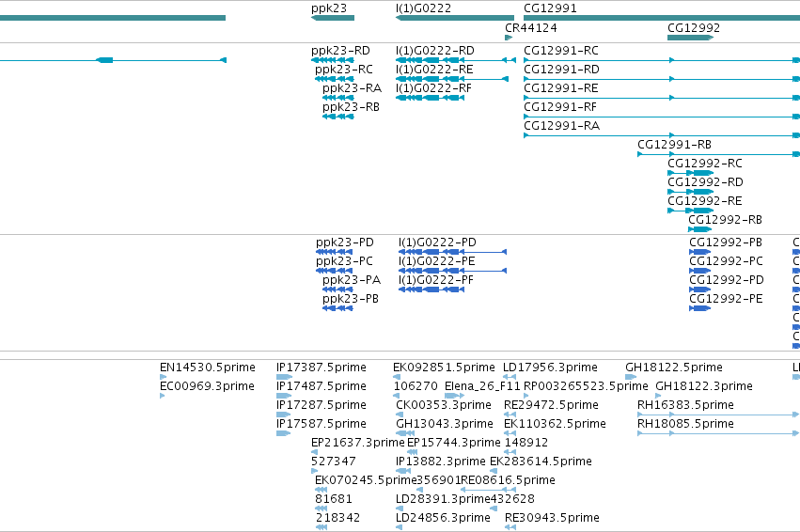Click the GH18122.3prime EST label

[704, 386]
